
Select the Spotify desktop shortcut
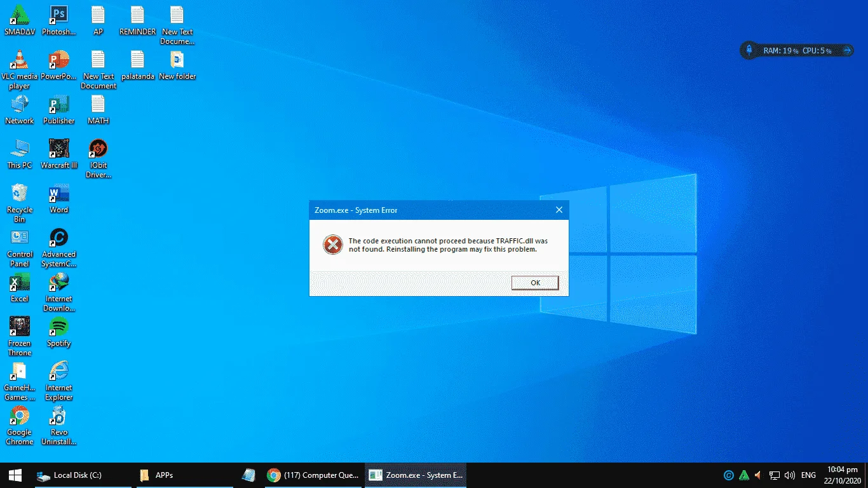click(58, 331)
